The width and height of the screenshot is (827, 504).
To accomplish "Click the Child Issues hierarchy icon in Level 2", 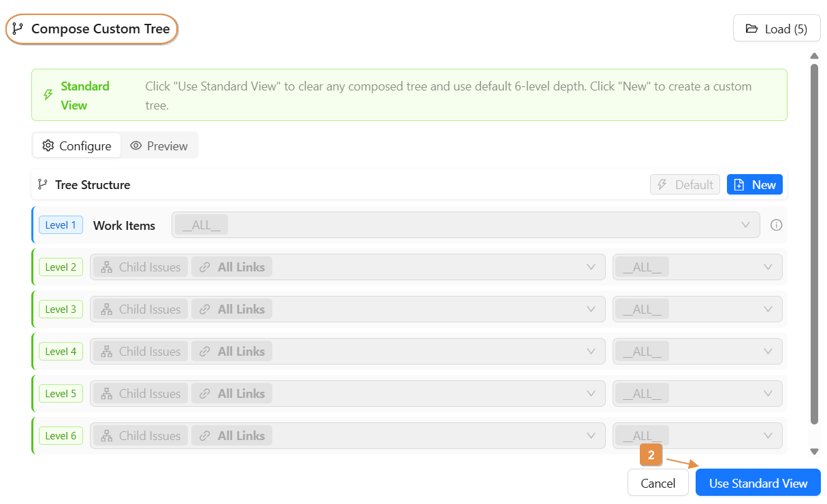I will point(106,267).
